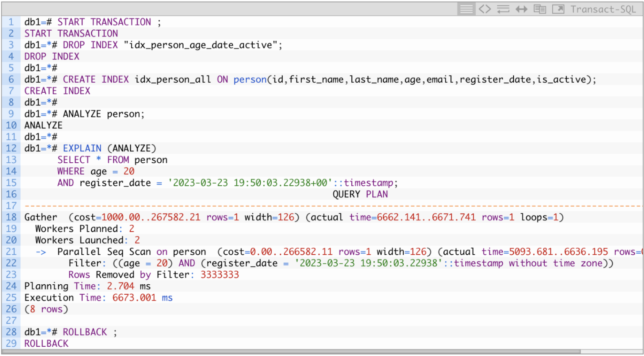Click the QUERY PLAN header text

pyautogui.click(x=360, y=194)
